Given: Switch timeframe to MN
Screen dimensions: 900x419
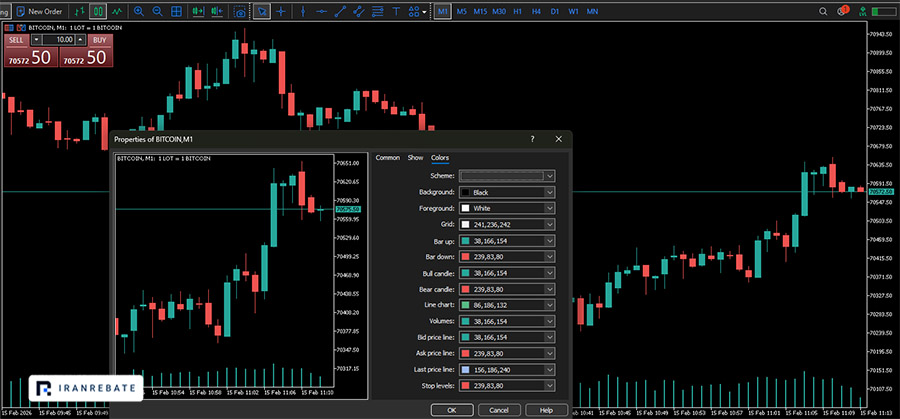Looking at the screenshot, I should click(592, 11).
